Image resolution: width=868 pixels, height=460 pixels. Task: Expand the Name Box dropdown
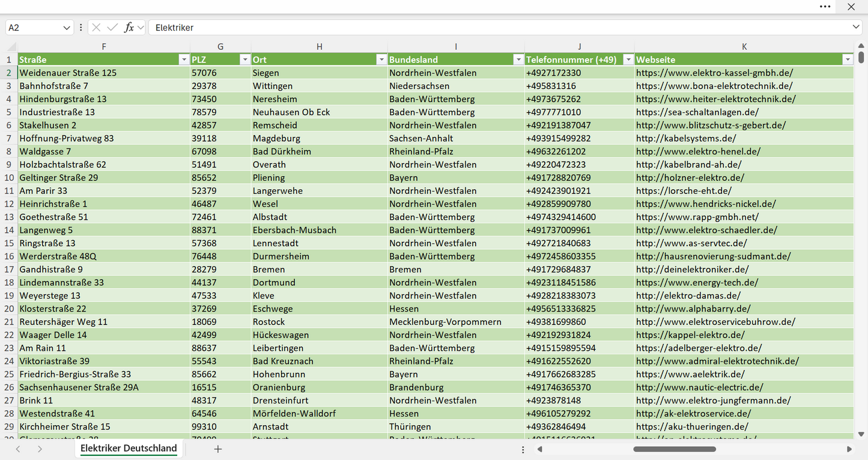(x=66, y=28)
